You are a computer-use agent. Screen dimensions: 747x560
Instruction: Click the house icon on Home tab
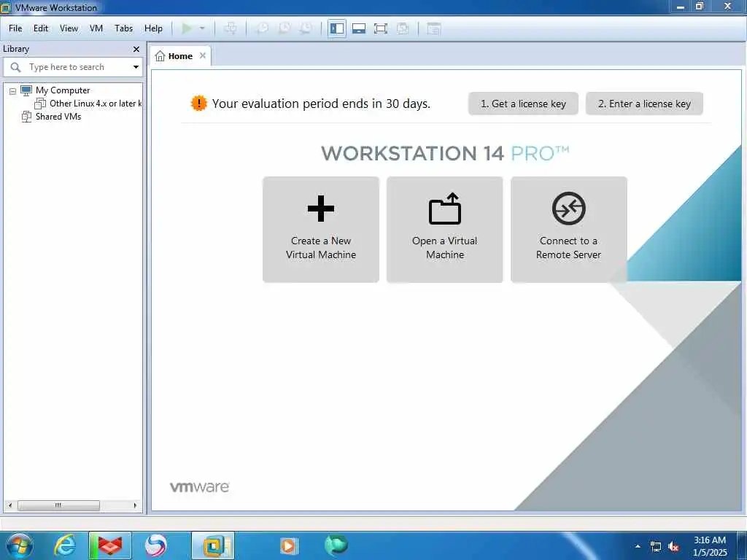point(160,56)
